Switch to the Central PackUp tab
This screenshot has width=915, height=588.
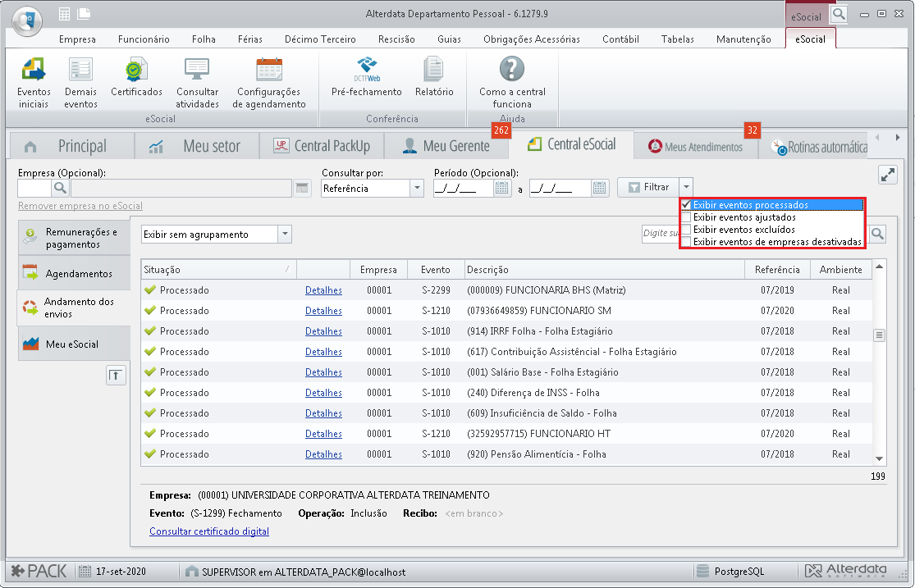[x=322, y=145]
